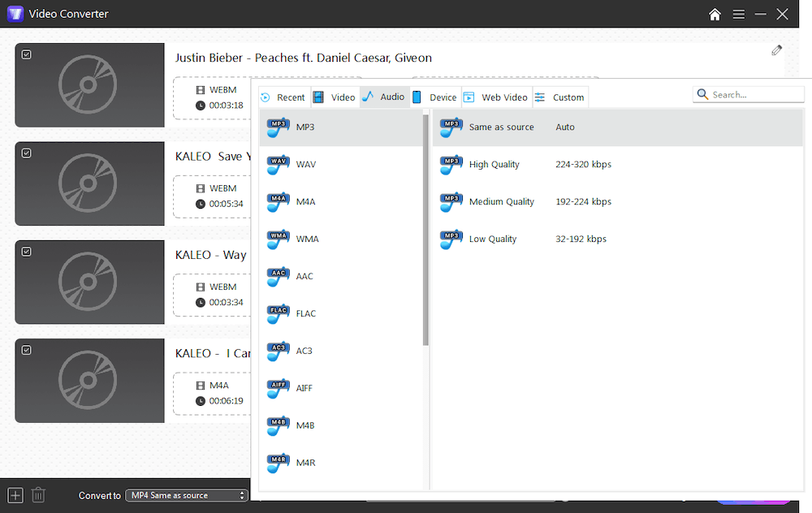This screenshot has height=513, width=812.
Task: Open the Convert to format dropdown
Action: (187, 495)
